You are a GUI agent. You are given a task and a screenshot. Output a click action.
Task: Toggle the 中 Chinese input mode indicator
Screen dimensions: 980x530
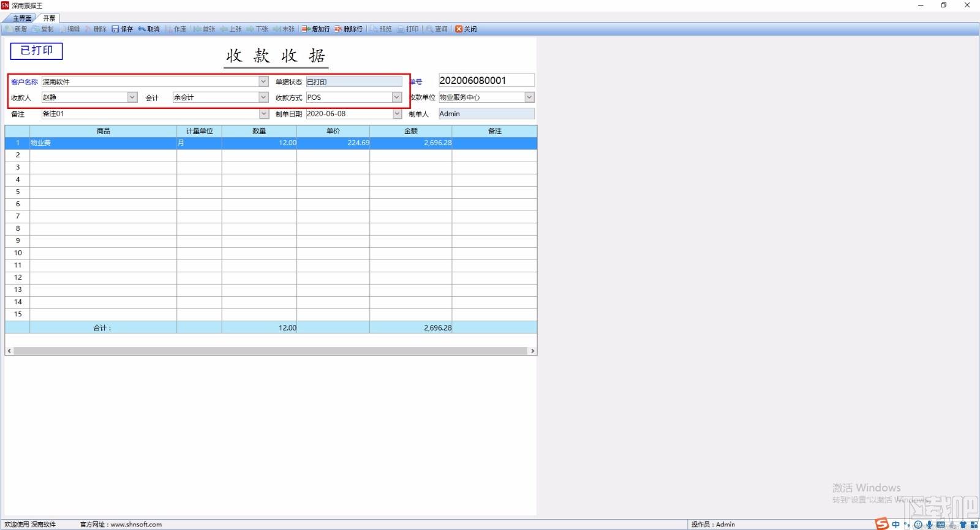896,524
